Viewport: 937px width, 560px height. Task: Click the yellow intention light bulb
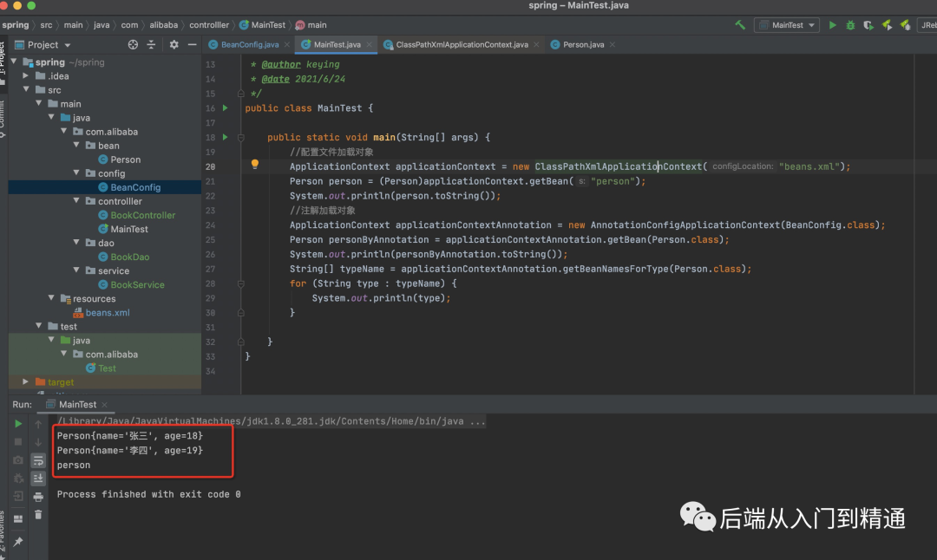254,164
